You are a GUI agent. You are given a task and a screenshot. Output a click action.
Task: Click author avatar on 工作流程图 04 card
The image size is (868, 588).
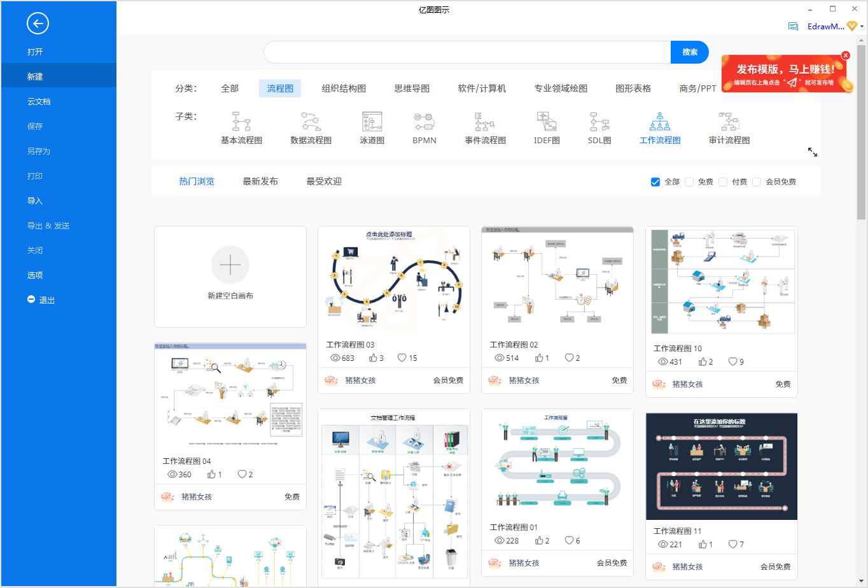[x=168, y=497]
